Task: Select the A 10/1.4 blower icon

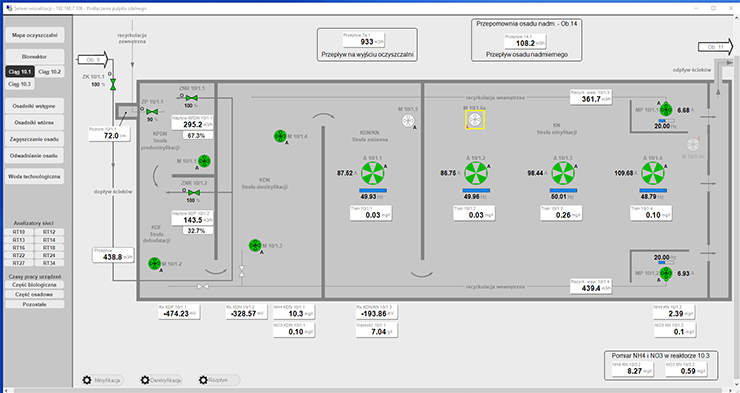Action: (x=653, y=173)
